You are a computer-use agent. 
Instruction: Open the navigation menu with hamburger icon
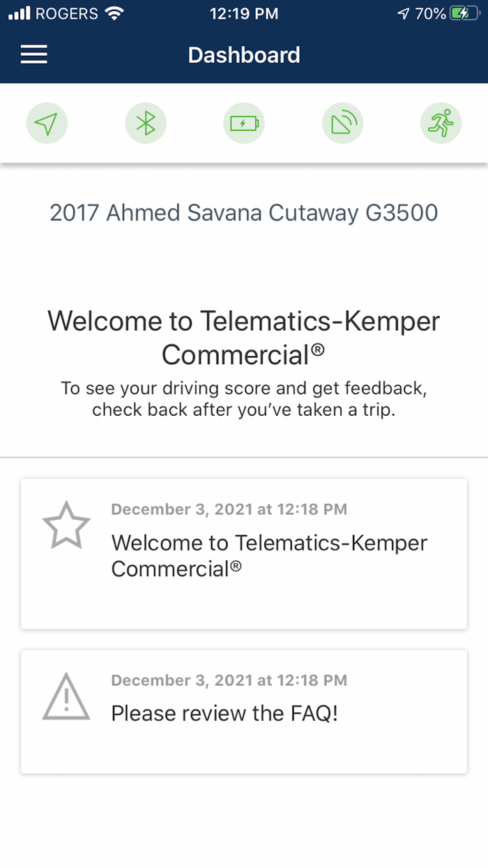33,54
